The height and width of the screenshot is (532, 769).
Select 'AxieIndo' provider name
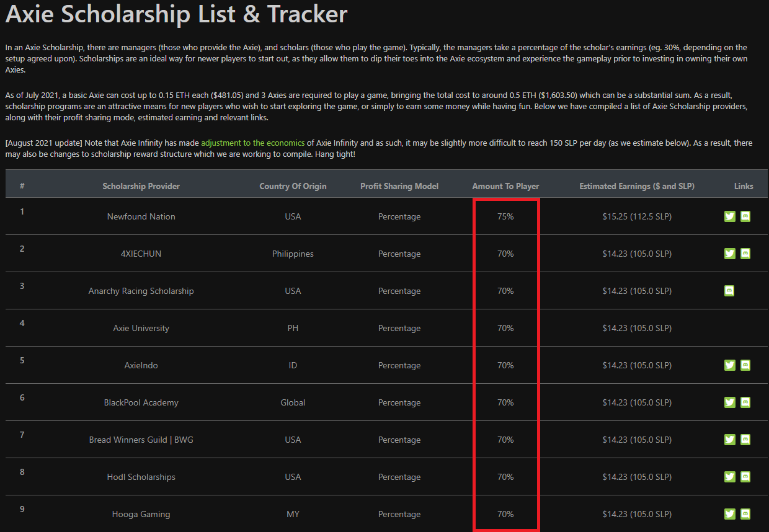coord(141,365)
